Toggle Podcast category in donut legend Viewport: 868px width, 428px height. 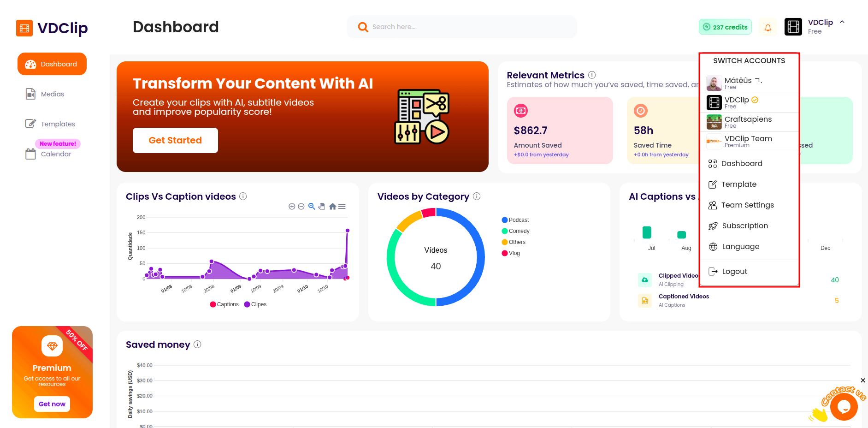click(515, 220)
